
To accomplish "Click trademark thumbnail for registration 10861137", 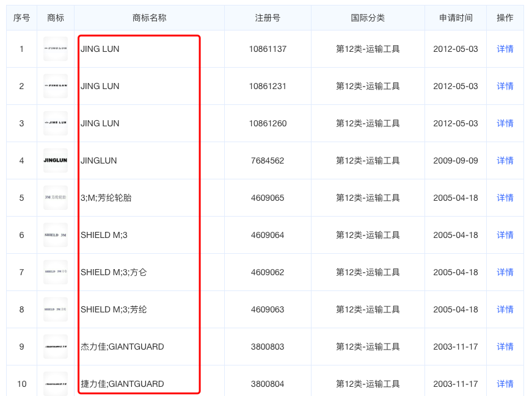I will [56, 49].
